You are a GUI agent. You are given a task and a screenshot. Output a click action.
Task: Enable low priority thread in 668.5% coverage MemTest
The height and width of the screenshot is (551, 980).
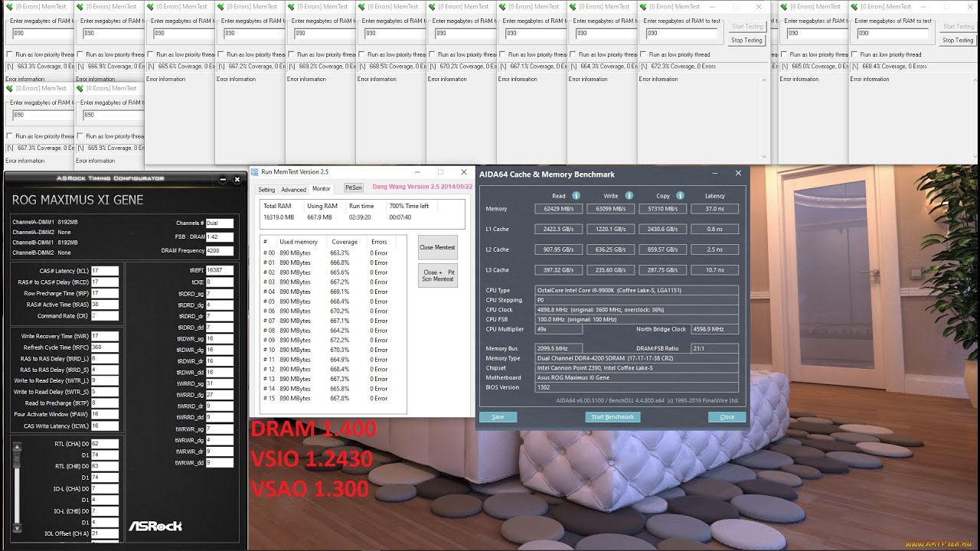click(361, 54)
